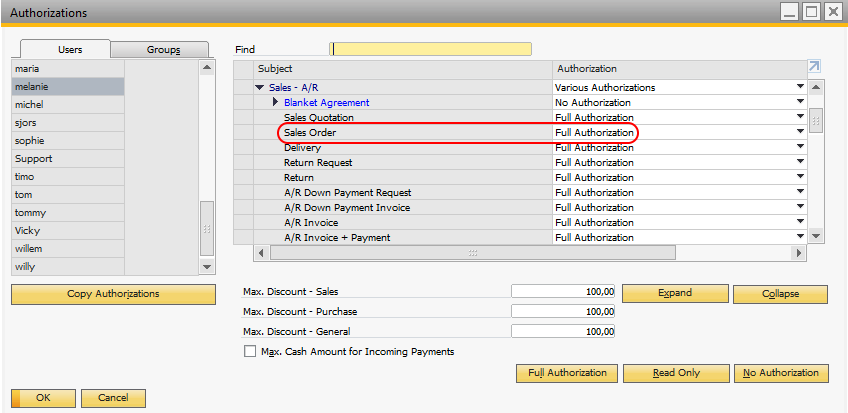848x413 pixels.
Task: Select the Sales Order subject row
Action: click(x=403, y=132)
